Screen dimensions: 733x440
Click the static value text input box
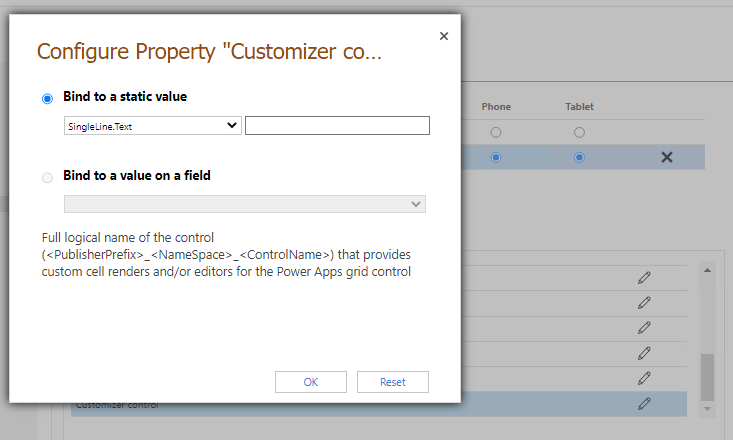(x=337, y=125)
